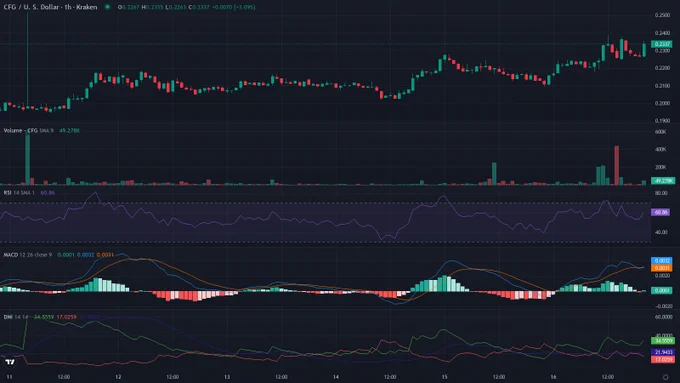Click the closing price C0.2337 in header

point(199,7)
